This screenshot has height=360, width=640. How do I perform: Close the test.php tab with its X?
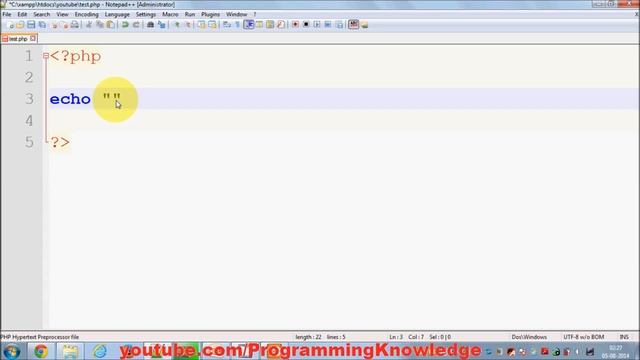(x=33, y=38)
